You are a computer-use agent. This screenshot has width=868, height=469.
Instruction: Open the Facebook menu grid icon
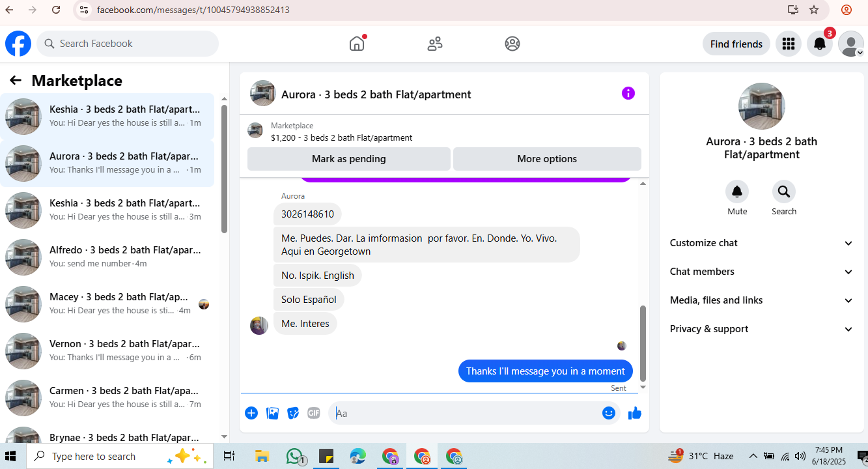click(x=789, y=44)
